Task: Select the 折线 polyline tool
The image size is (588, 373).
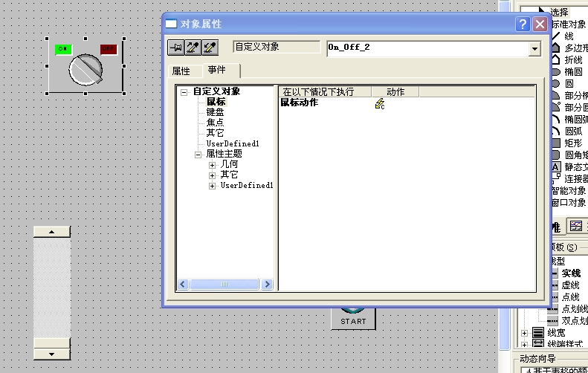Action: [556, 60]
